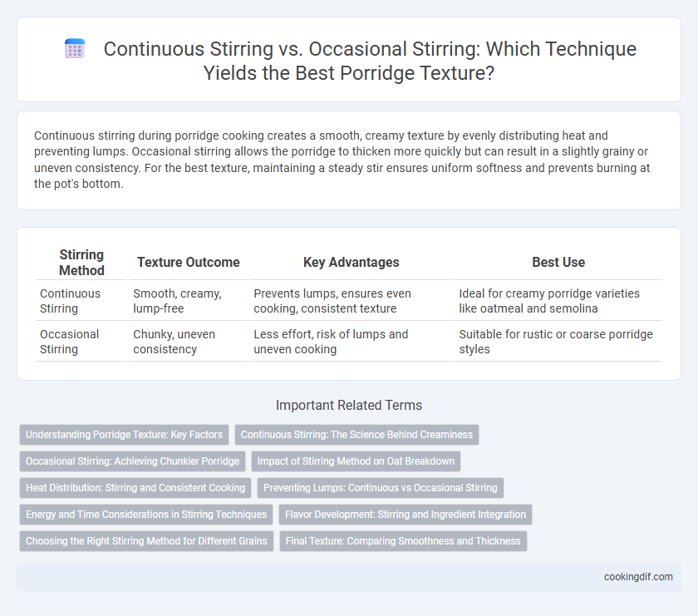This screenshot has width=698, height=616.
Task: Open Occasional Stirring: Achieving Chunkier Porridge tag
Action: 132,461
